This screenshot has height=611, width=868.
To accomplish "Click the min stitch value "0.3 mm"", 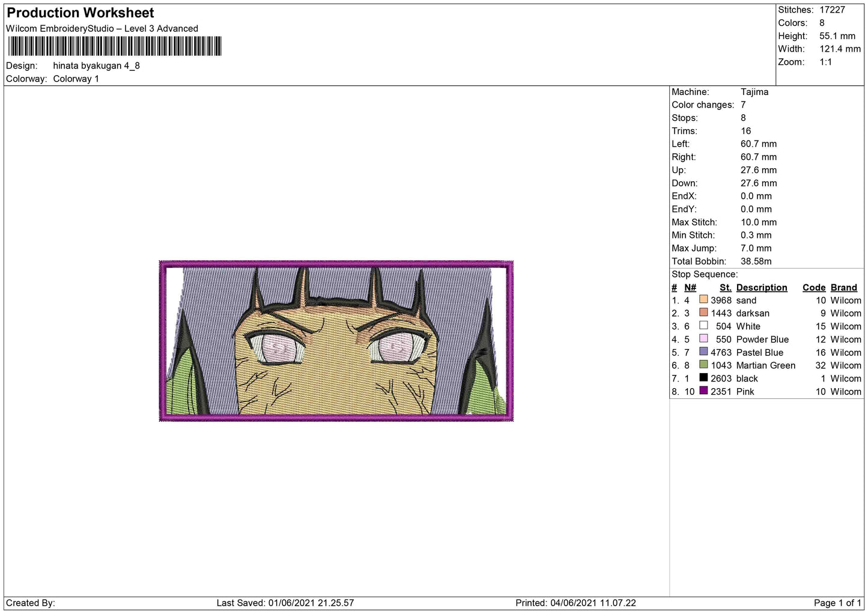I will 756,236.
